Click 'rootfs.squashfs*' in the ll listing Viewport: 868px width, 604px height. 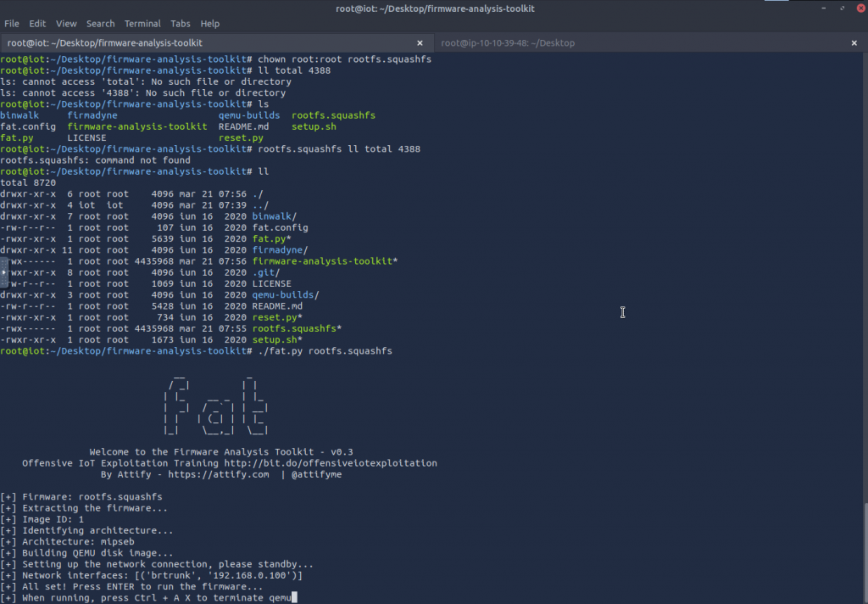tap(297, 328)
